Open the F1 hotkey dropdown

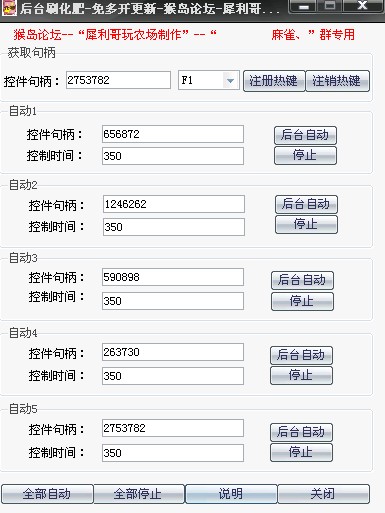click(x=230, y=80)
